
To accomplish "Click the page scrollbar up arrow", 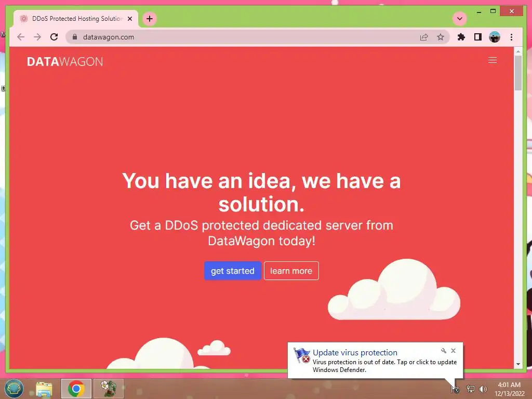I will point(518,51).
